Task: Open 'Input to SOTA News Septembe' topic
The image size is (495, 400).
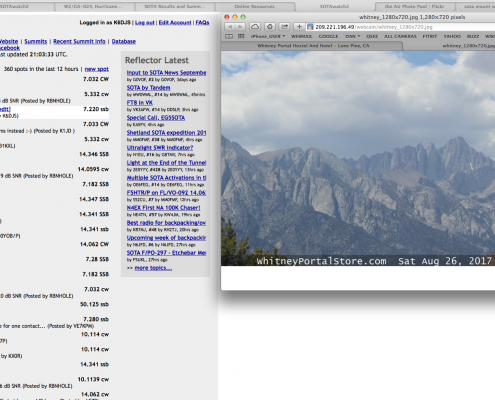Action: 166,73
